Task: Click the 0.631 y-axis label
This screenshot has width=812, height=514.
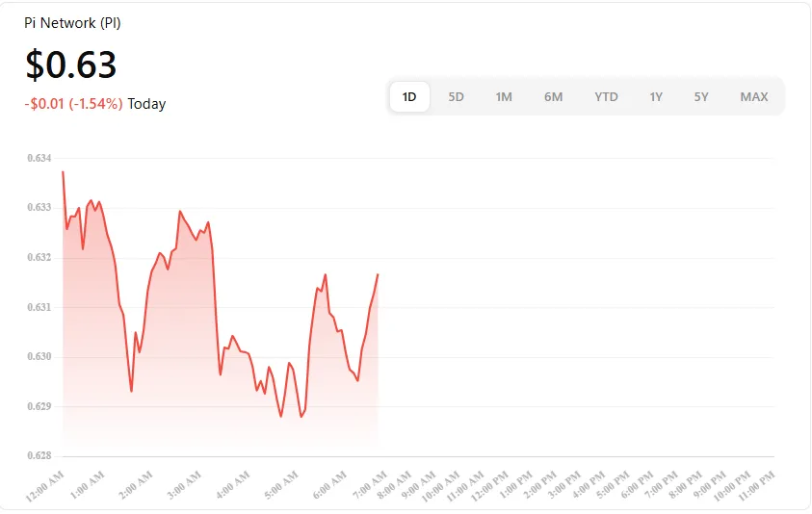Action: (x=39, y=307)
